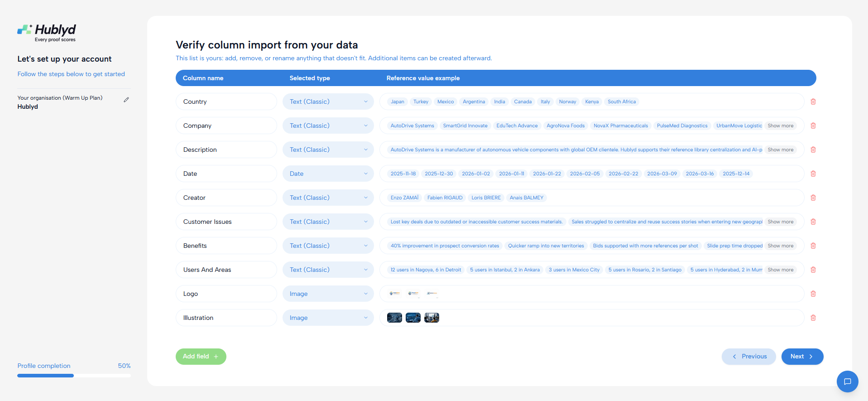Click the Hublyd logo
The height and width of the screenshot is (401, 868).
click(x=47, y=33)
